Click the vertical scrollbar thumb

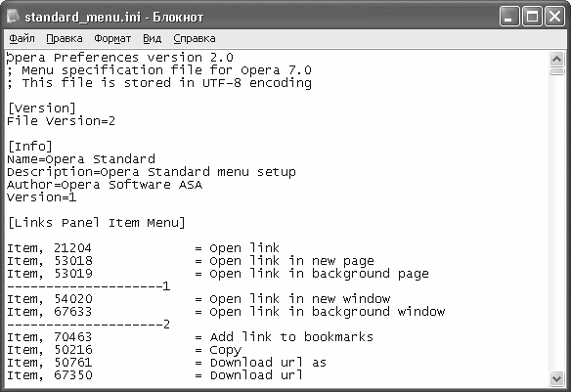pos(556,70)
